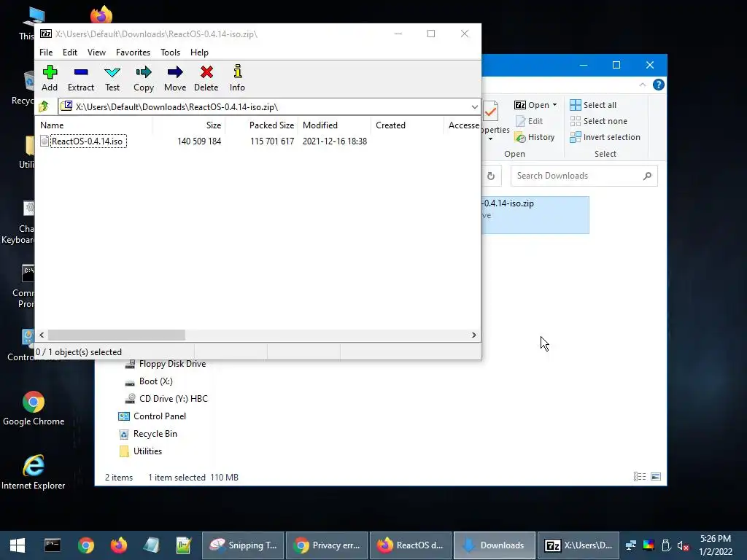Switch Explorer to large icons view
747x560 pixels.
point(656,477)
